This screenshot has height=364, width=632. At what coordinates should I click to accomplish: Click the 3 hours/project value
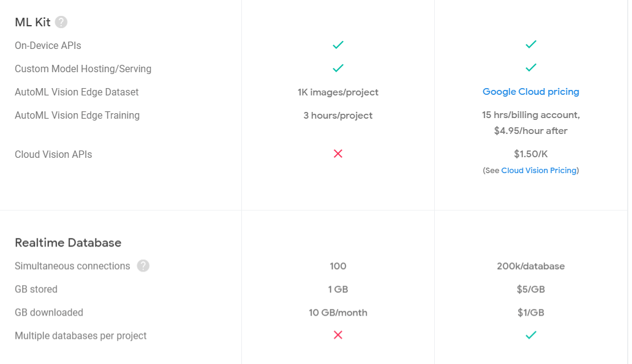coord(338,116)
